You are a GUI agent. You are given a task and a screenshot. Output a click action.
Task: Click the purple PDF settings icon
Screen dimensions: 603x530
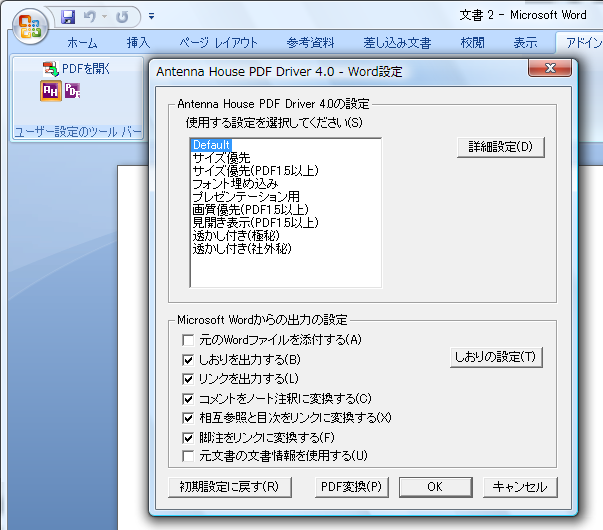[72, 91]
